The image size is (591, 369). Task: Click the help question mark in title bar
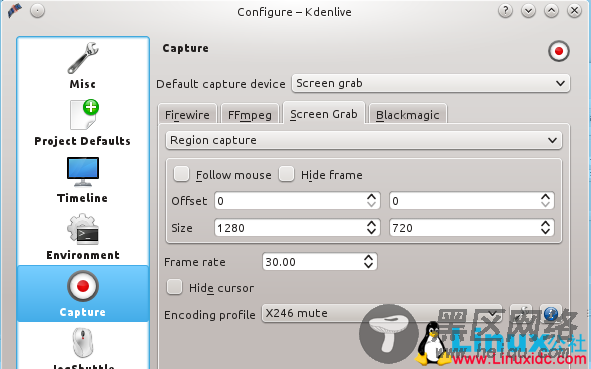pyautogui.click(x=505, y=11)
